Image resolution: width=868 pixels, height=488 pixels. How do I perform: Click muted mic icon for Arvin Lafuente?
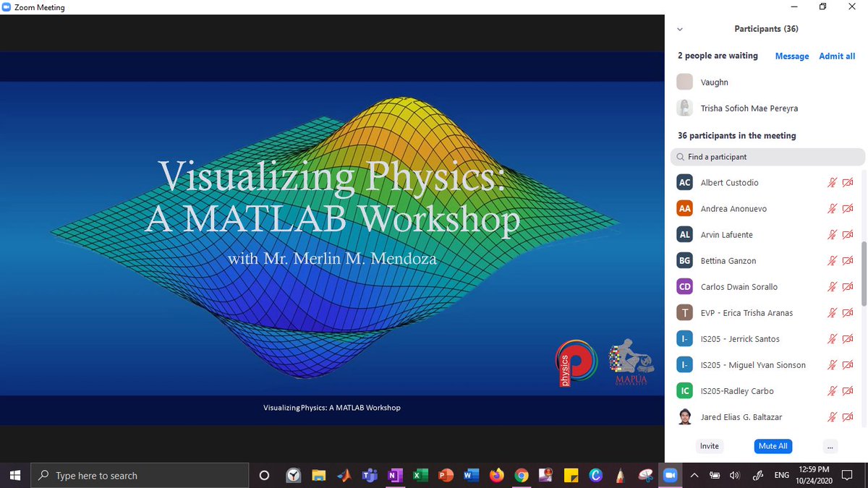[832, 235]
